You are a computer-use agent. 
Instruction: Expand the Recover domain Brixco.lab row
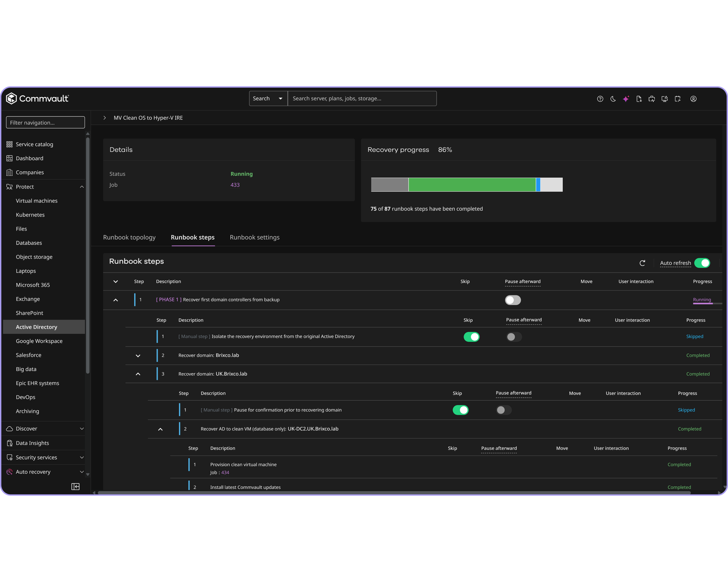[138, 355]
